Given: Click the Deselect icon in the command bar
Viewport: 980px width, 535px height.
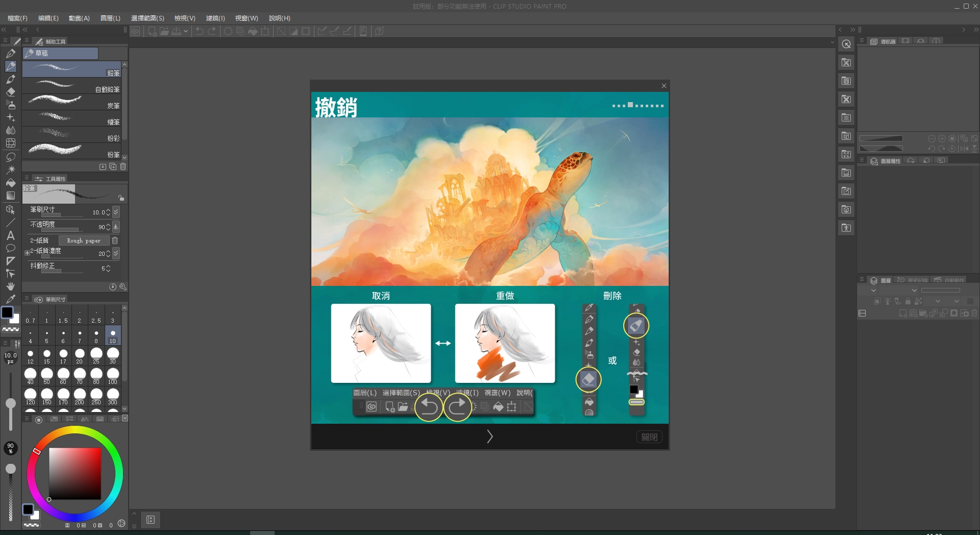Looking at the screenshot, I should [281, 31].
